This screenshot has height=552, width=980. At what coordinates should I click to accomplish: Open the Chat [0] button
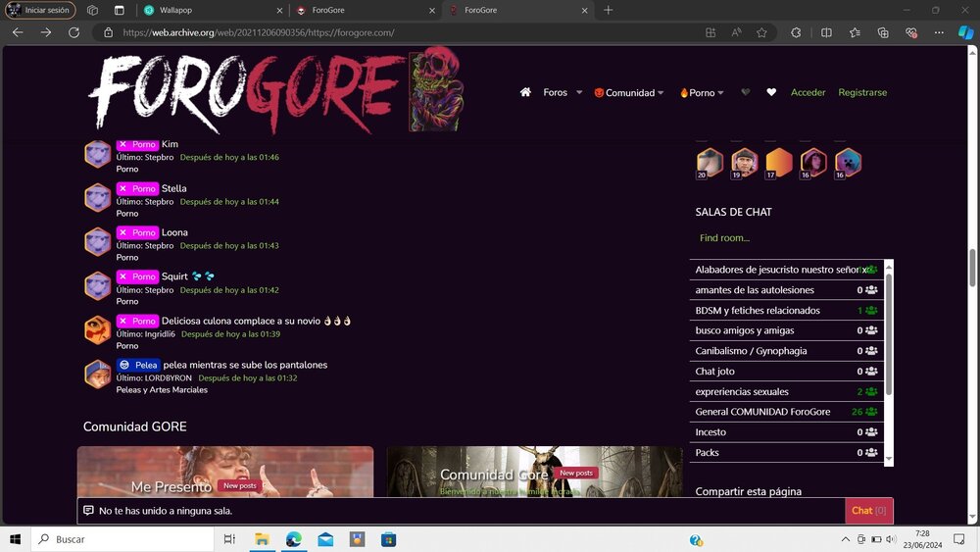868,511
